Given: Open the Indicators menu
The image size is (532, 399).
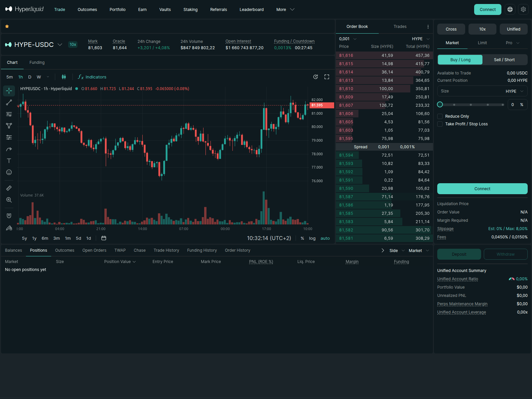Looking at the screenshot, I should click(92, 77).
